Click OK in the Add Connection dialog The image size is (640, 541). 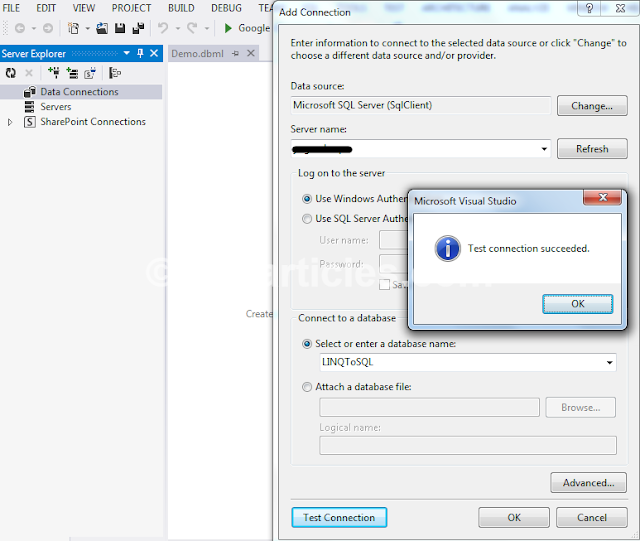[514, 518]
